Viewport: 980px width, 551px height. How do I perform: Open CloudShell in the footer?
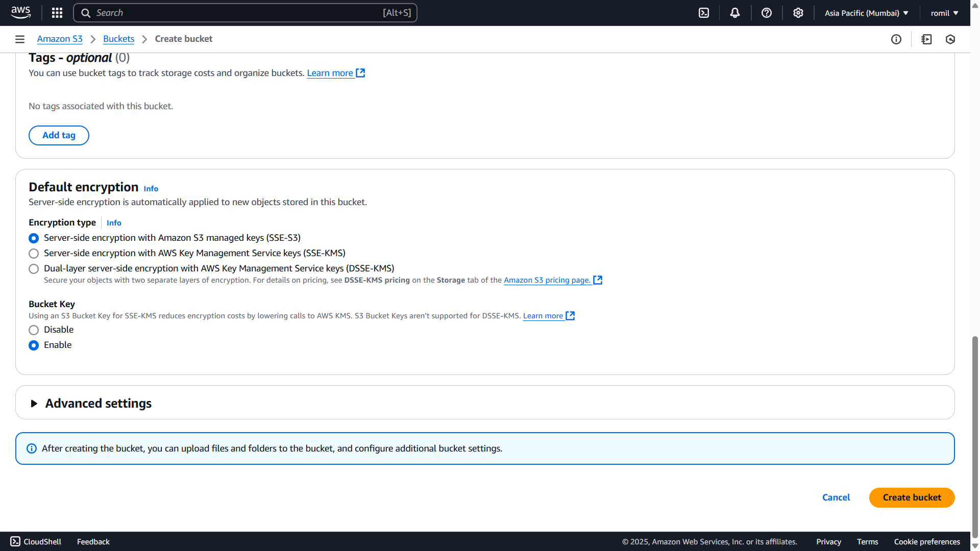coord(36,541)
